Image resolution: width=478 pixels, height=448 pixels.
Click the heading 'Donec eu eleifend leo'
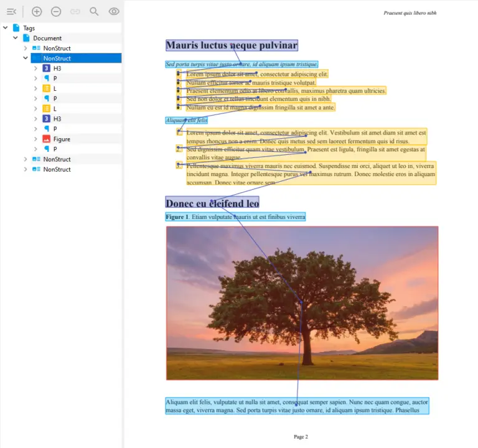[x=212, y=203]
